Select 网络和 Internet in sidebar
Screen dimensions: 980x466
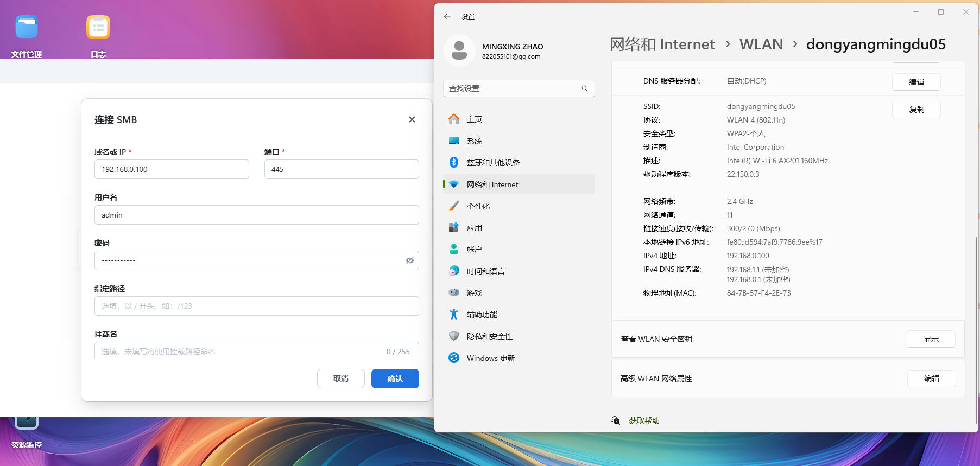(x=519, y=184)
